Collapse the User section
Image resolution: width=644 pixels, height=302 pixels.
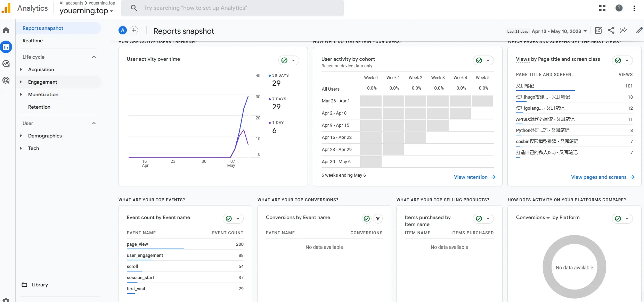94,123
